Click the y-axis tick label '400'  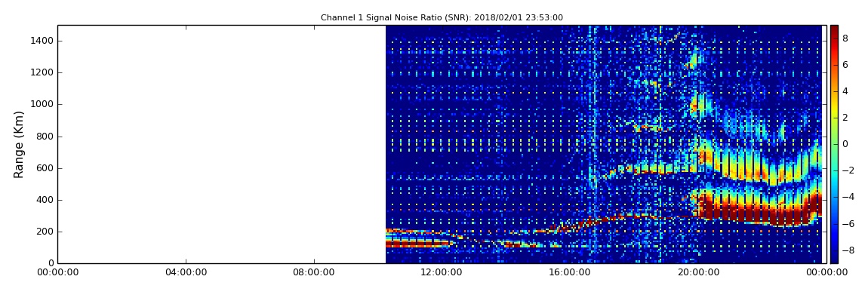pyautogui.click(x=45, y=200)
